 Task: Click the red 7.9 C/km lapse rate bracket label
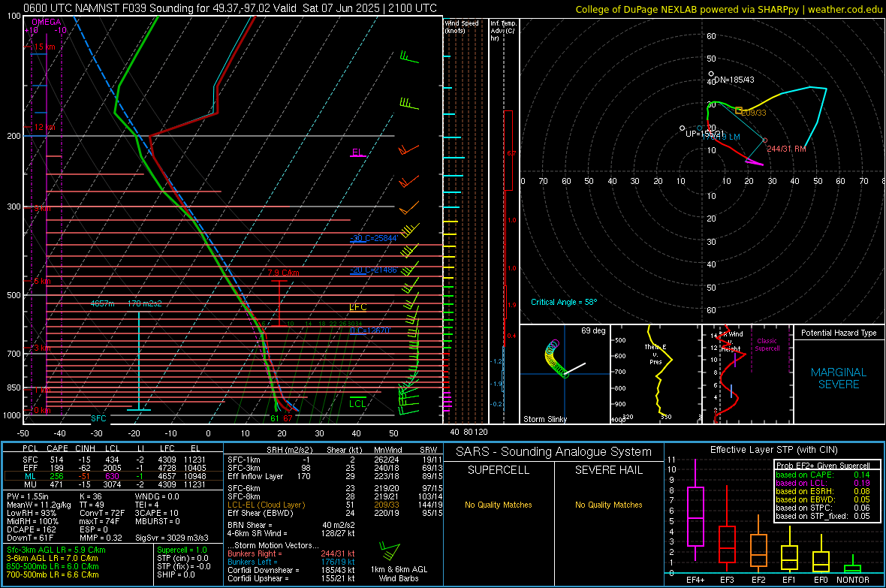284,273
